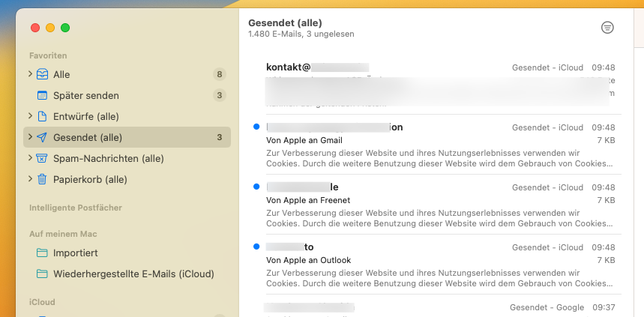
Task: Click the filter icon in message list header
Action: 607,28
